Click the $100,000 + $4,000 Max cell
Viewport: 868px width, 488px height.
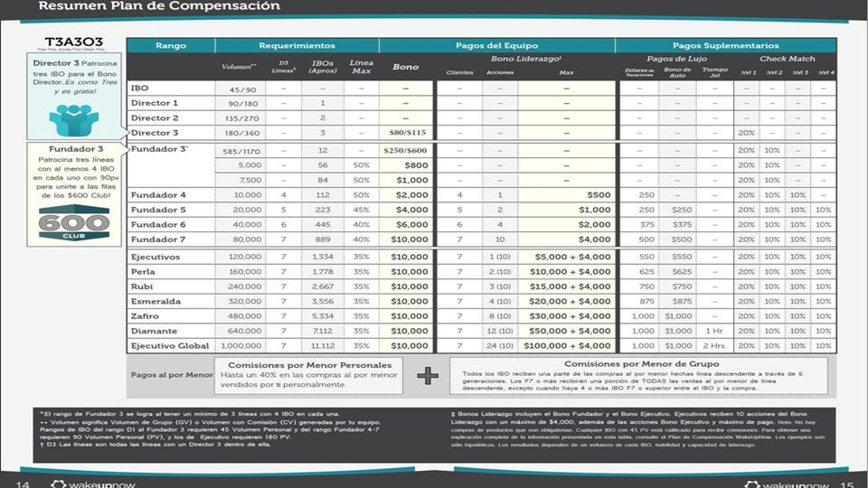point(568,346)
